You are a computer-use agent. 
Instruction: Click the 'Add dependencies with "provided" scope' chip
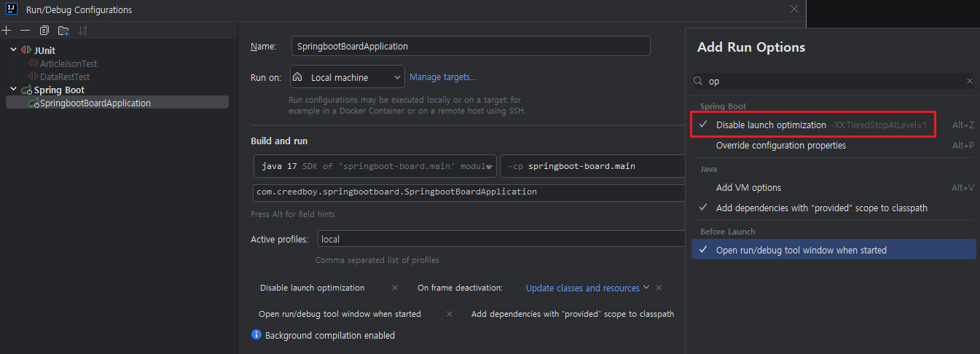click(x=573, y=314)
